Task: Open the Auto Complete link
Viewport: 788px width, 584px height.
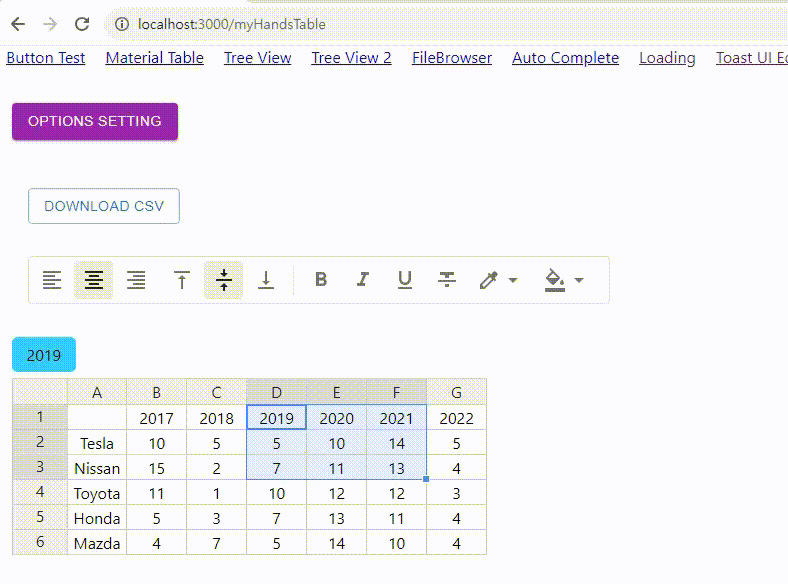Action: click(565, 58)
